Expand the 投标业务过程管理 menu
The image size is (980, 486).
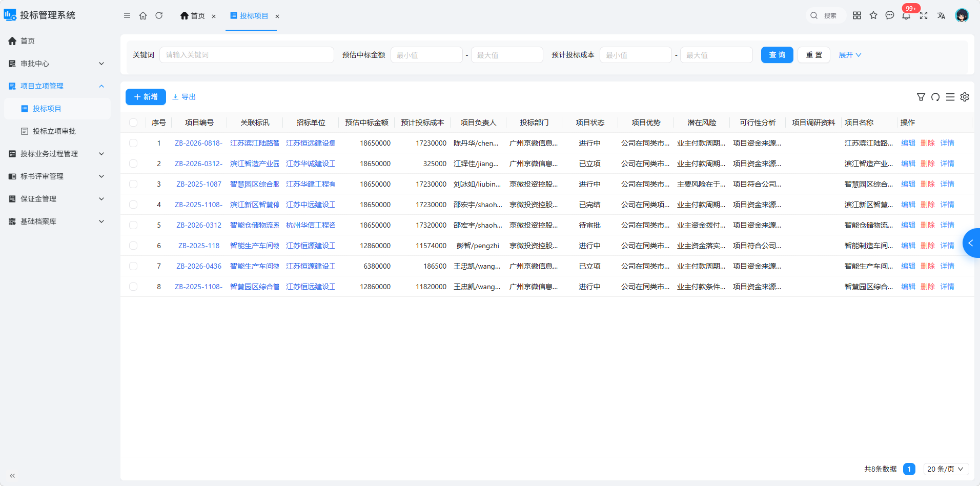tap(57, 154)
